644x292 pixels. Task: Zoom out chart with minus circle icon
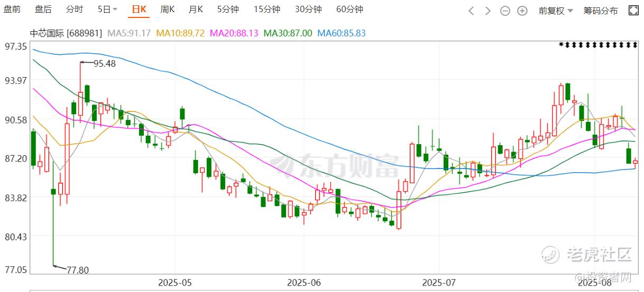505,10
